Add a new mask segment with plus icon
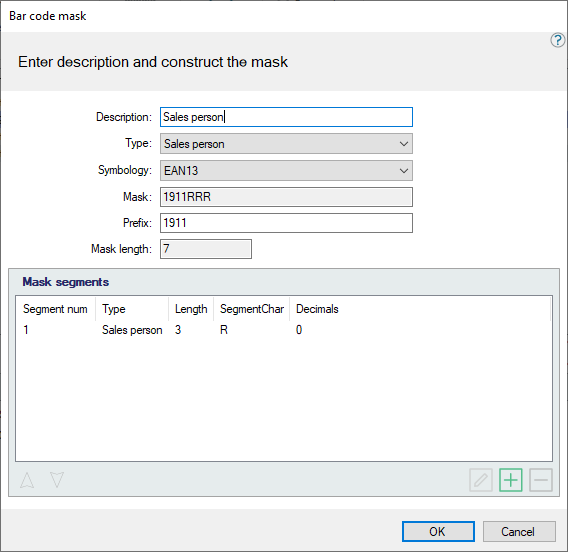This screenshot has height=552, width=568. point(510,480)
